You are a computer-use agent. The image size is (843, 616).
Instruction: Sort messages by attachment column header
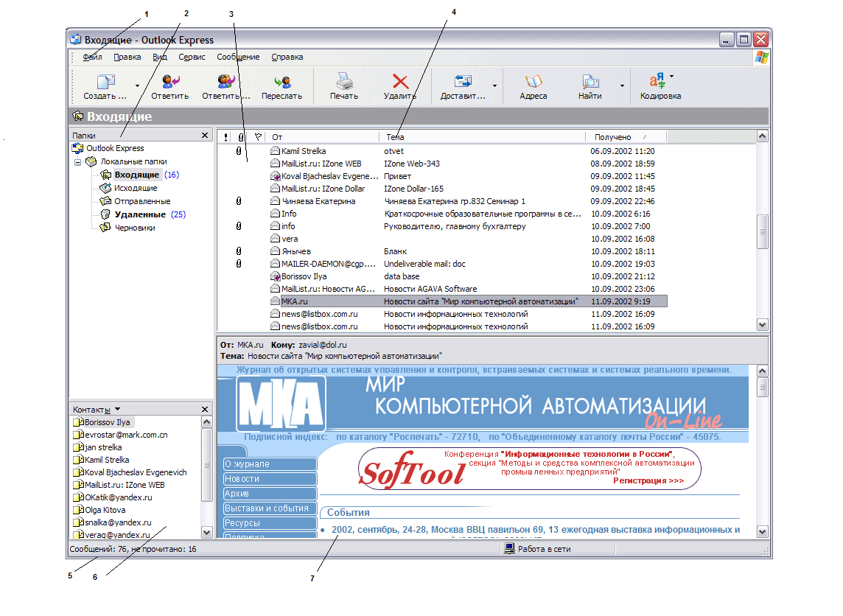[x=241, y=137]
